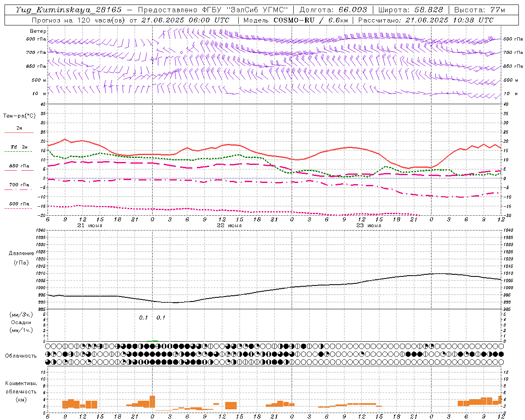The width and height of the screenshot is (525, 420).
Task: Click the '2м' red line legend entry
Action: (19, 128)
